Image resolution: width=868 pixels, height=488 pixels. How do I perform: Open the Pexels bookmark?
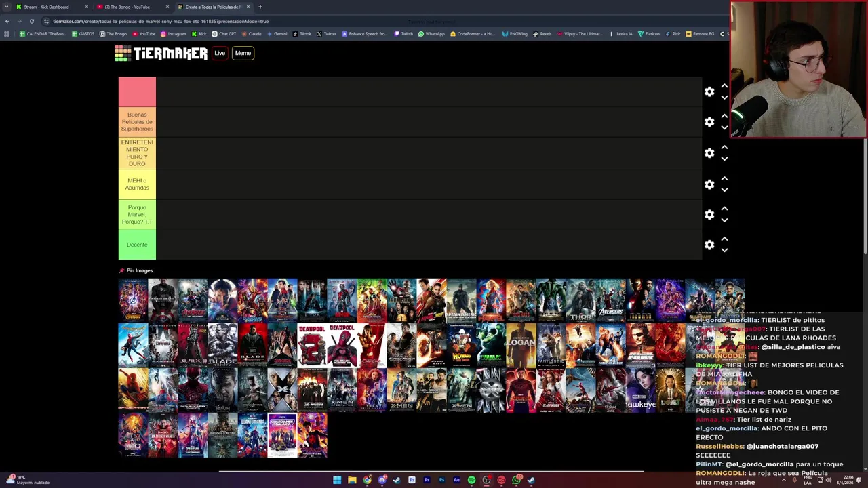point(542,34)
